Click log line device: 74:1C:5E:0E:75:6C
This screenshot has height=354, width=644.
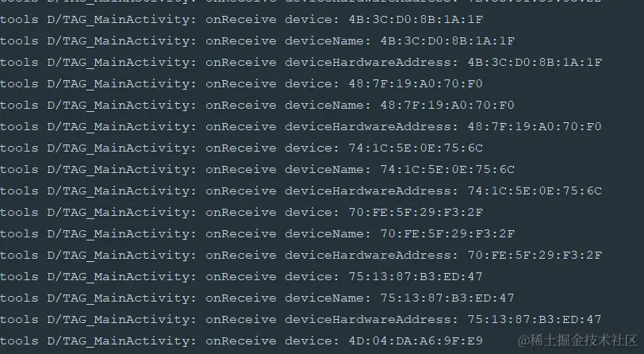pos(241,148)
